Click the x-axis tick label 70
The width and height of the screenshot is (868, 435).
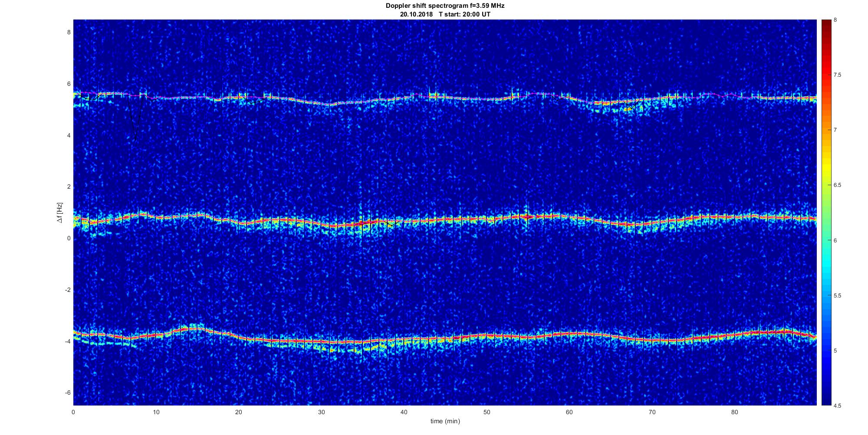pyautogui.click(x=652, y=412)
